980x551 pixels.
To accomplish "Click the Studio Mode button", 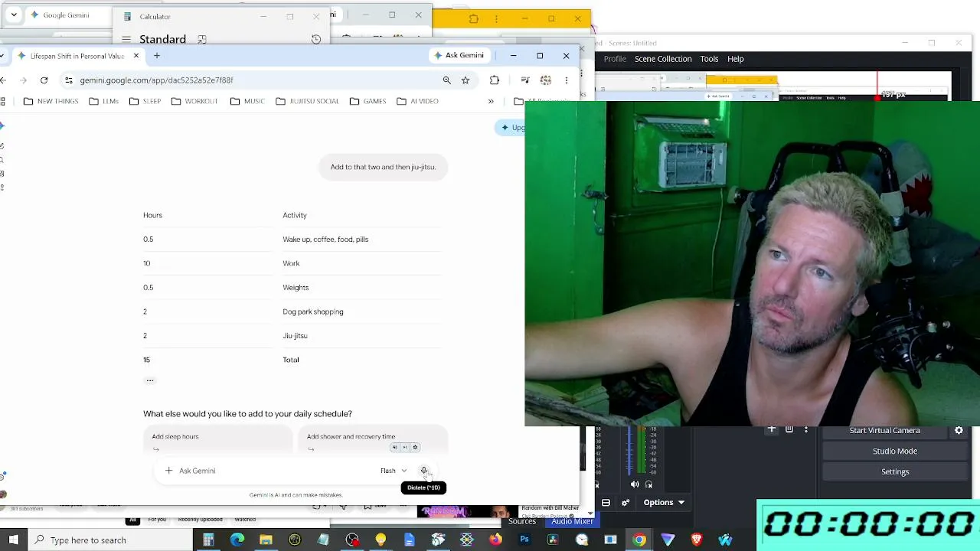I will pos(895,452).
